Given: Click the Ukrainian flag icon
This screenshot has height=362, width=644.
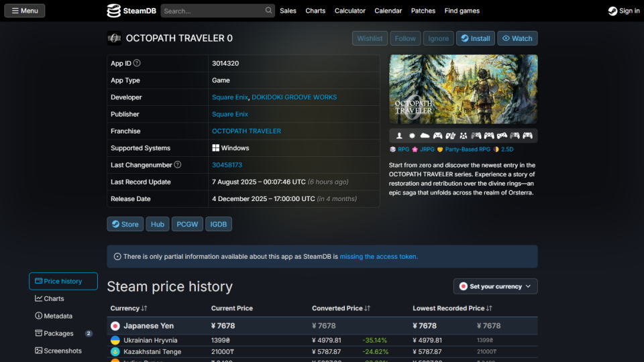Looking at the screenshot, I should pyautogui.click(x=115, y=341).
